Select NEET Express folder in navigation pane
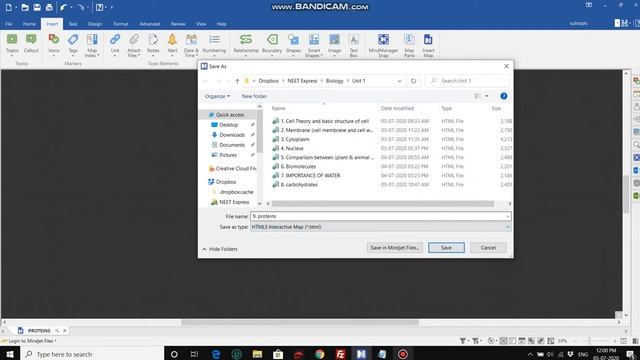640x360 pixels. [234, 202]
